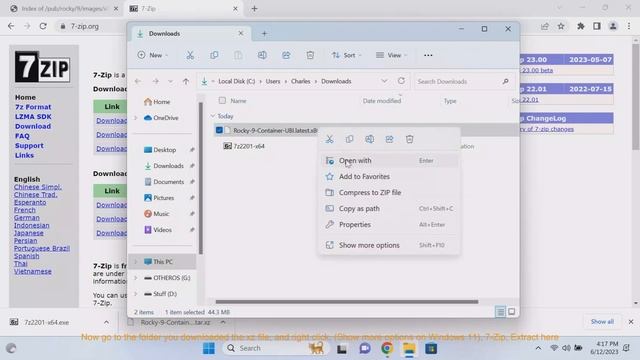Click the Share icon in Explorer toolbar
The height and width of the screenshot is (360, 640).
tap(286, 55)
